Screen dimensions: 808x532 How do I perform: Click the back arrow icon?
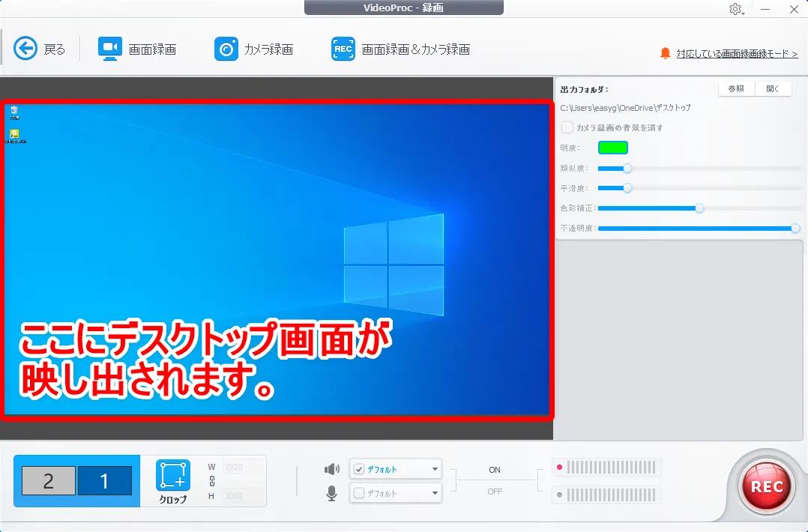(x=25, y=49)
